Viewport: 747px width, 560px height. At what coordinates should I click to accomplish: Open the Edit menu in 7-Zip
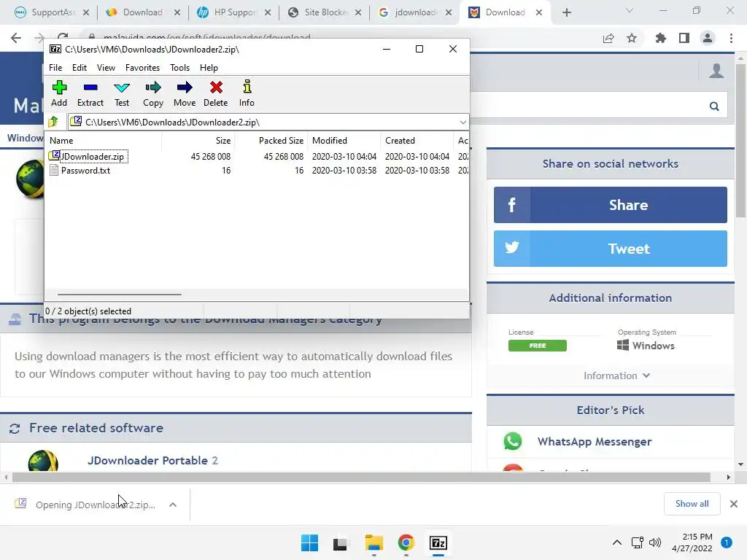click(x=79, y=68)
